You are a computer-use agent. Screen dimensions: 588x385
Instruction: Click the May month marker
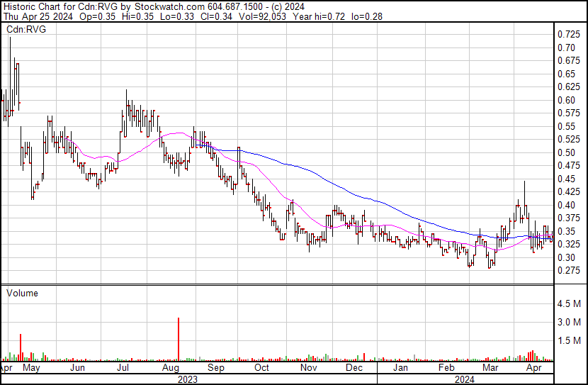click(x=31, y=368)
